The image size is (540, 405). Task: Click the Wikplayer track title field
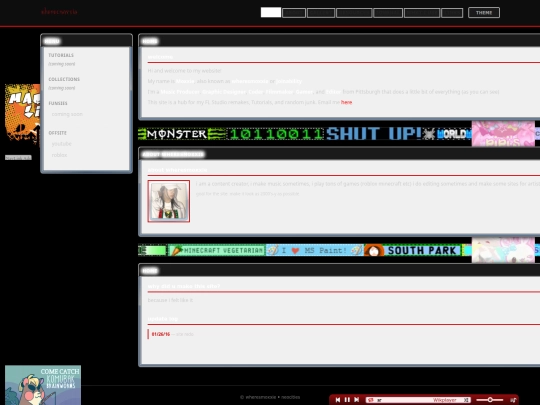click(418, 400)
